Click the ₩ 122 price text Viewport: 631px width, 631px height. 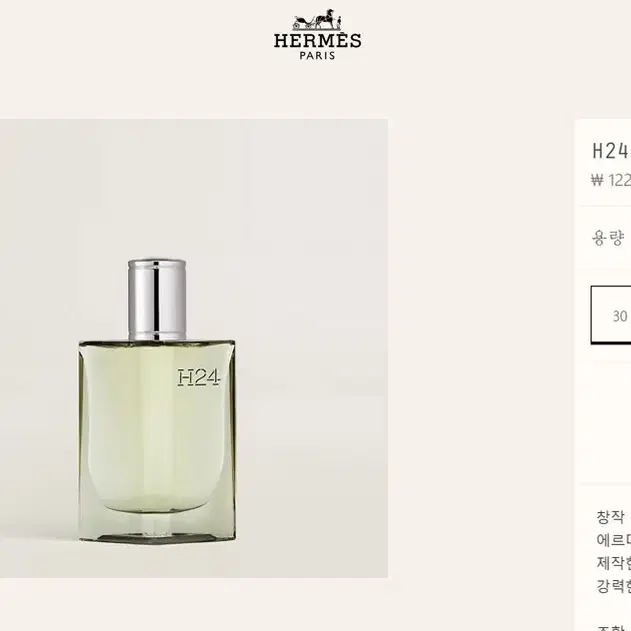click(611, 180)
